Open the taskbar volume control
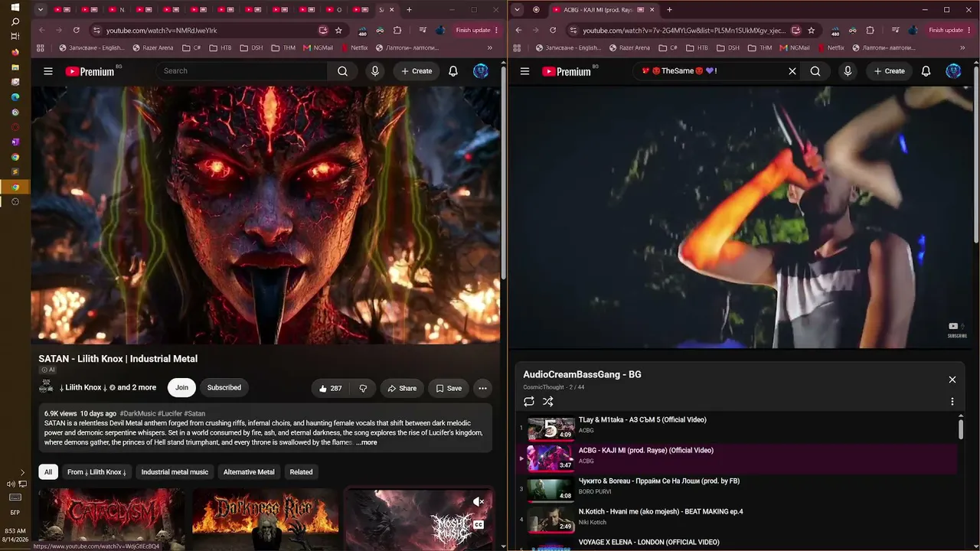980x551 pixels. [x=11, y=484]
